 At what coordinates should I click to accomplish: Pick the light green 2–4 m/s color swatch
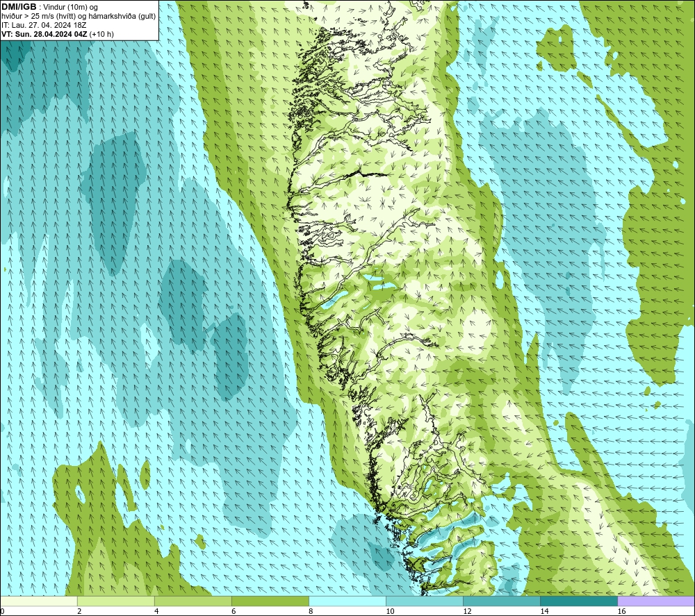tap(115, 601)
